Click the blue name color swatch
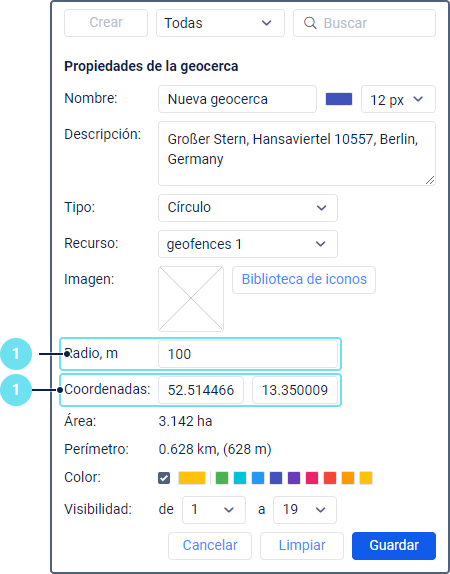 (339, 99)
